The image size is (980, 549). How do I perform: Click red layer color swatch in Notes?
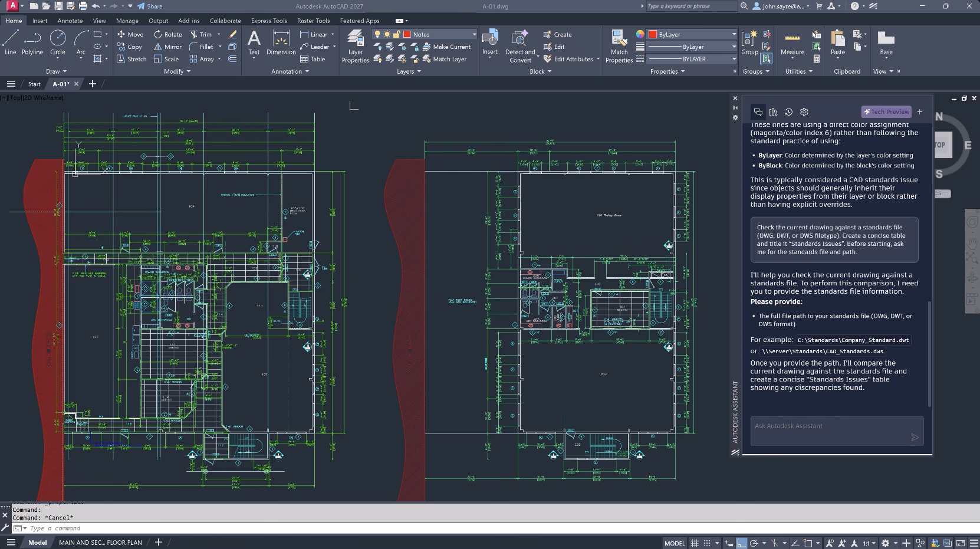click(407, 34)
